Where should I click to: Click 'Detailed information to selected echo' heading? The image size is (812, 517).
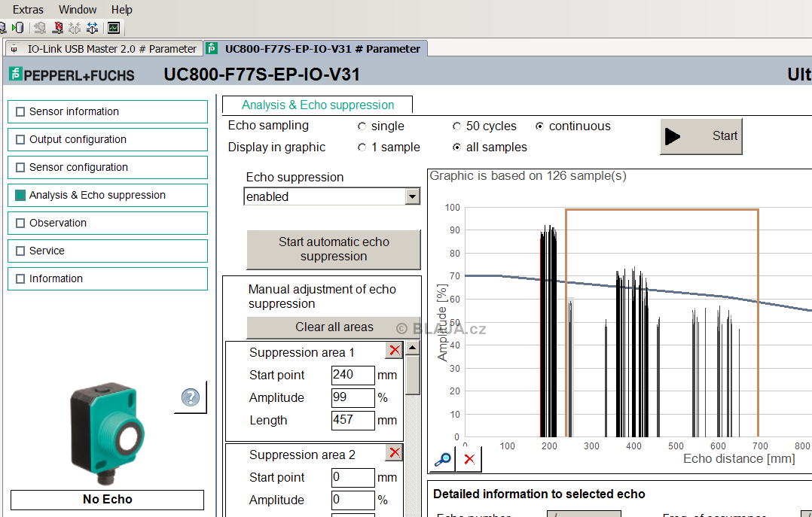point(539,494)
